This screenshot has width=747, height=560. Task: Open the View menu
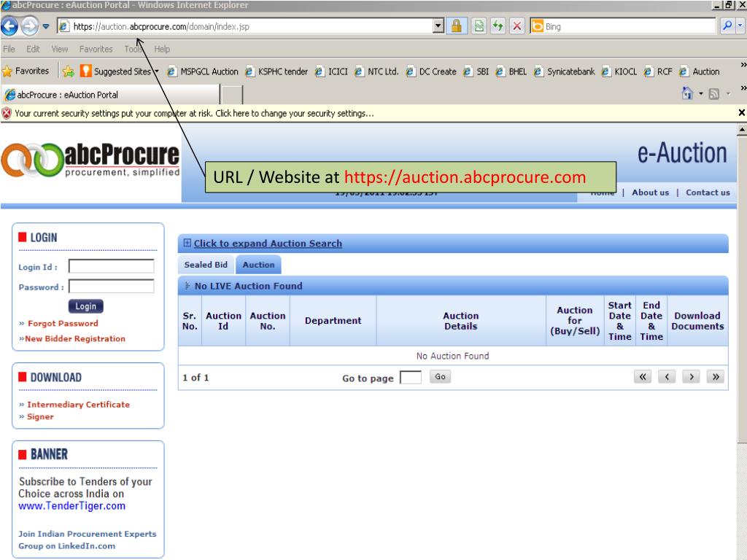pos(60,49)
